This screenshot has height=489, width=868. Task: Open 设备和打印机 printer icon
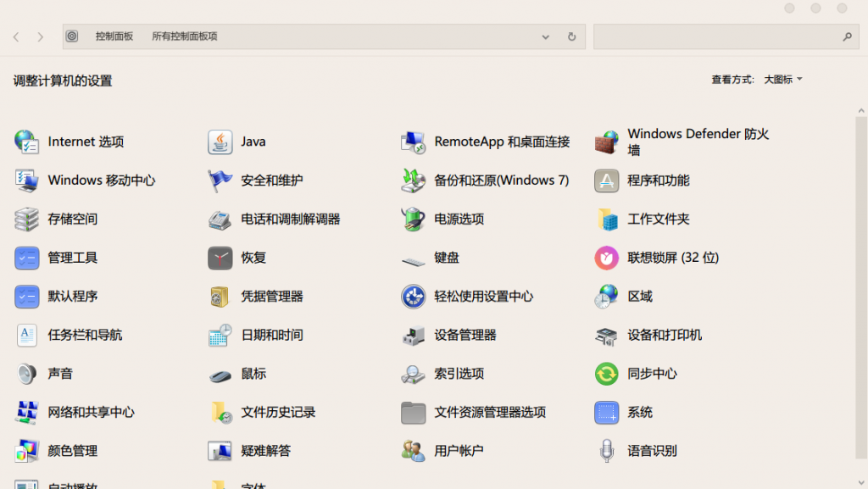[x=606, y=336]
